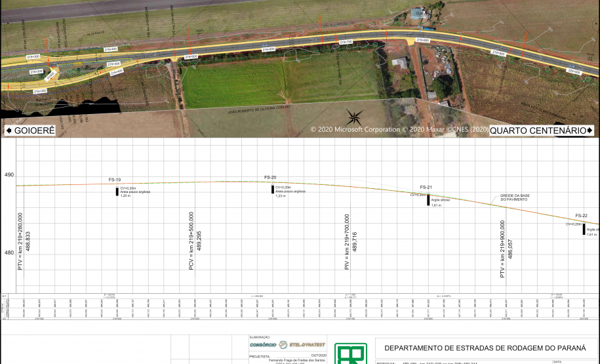
Task: Select designer name Fernando Fraga de Freitas
Action: point(297,361)
